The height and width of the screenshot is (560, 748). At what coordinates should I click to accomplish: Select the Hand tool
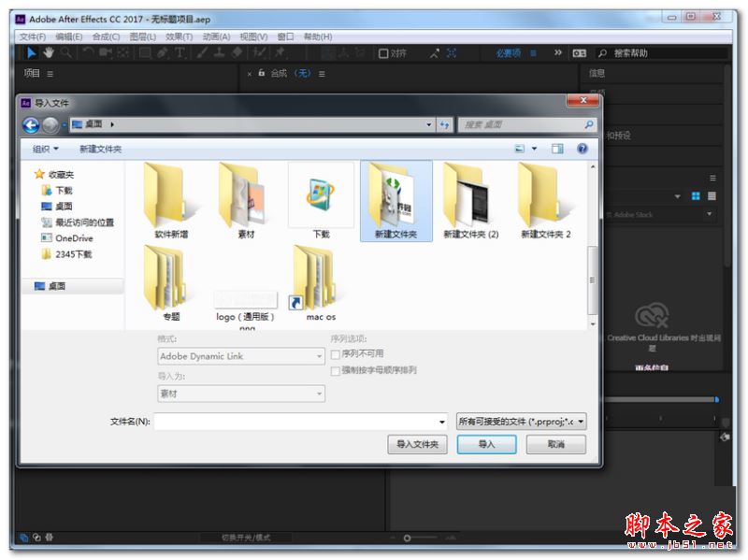tap(49, 53)
